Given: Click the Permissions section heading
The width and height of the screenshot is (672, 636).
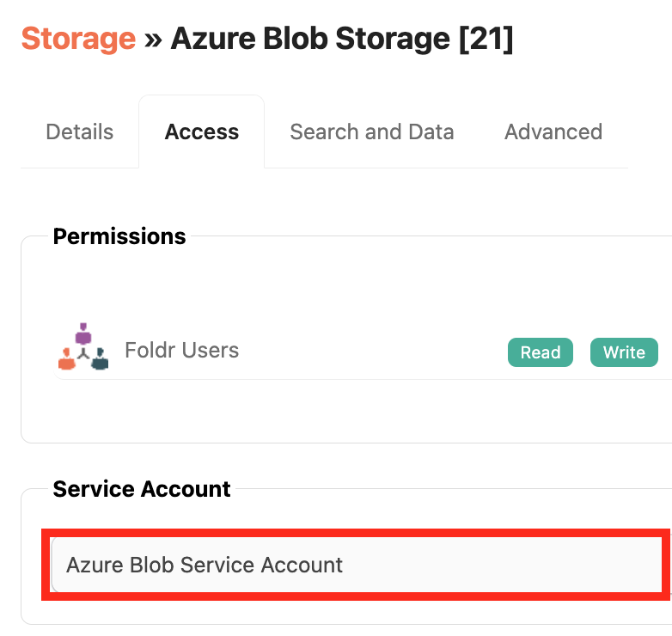Looking at the screenshot, I should (x=119, y=237).
